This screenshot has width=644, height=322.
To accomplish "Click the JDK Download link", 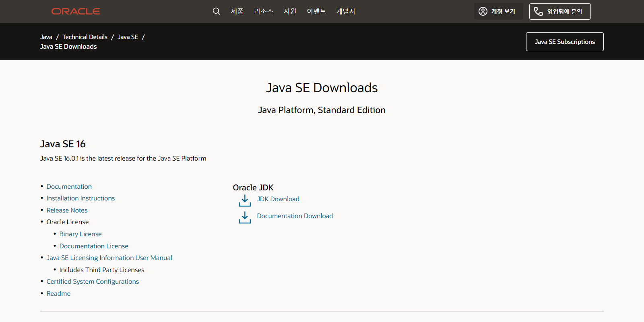I will pyautogui.click(x=278, y=199).
